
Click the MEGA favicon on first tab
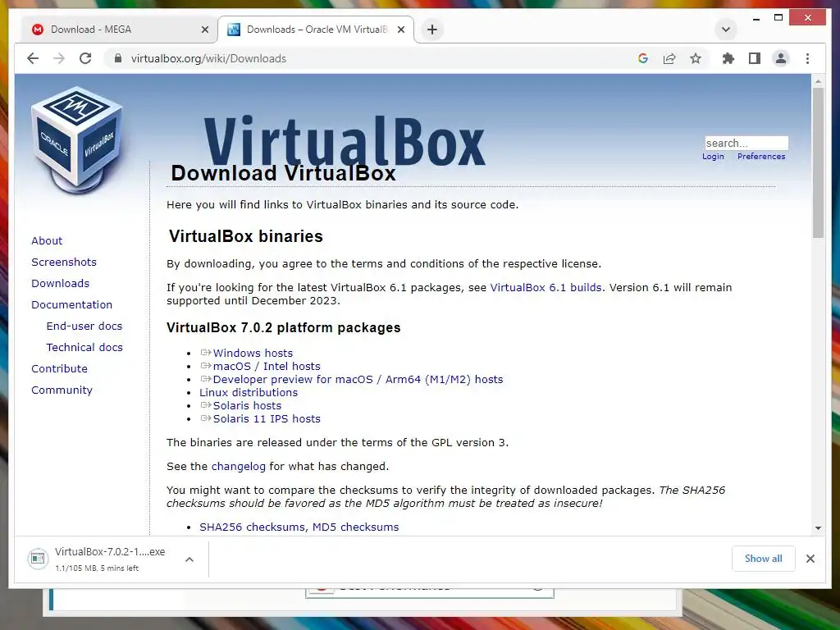(38, 30)
